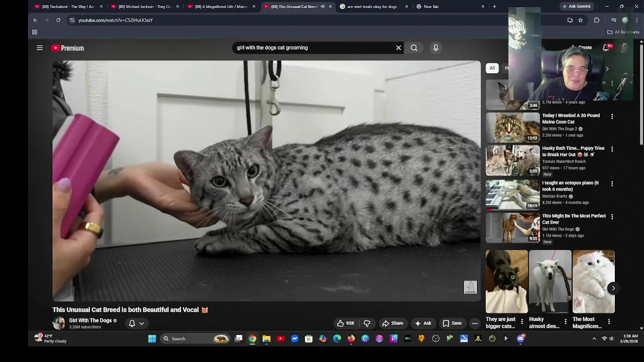Reload the current page
This screenshot has height=362, width=644.
pos(58,20)
